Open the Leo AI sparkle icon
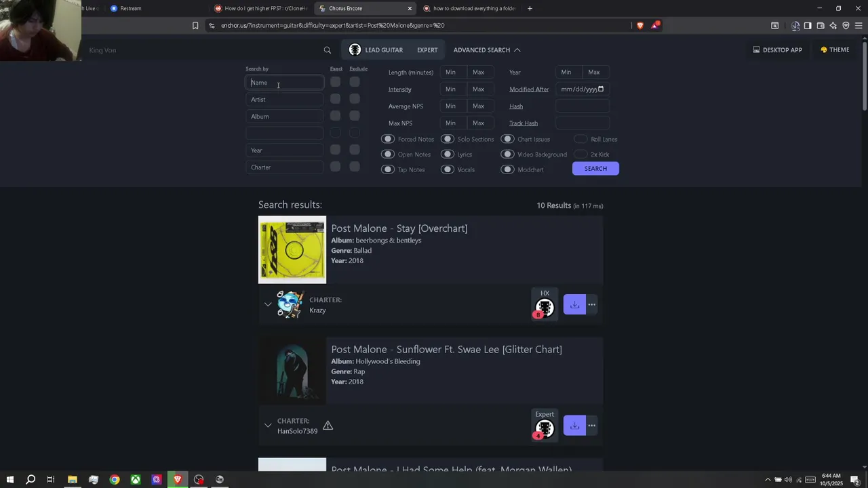 pos(833,26)
